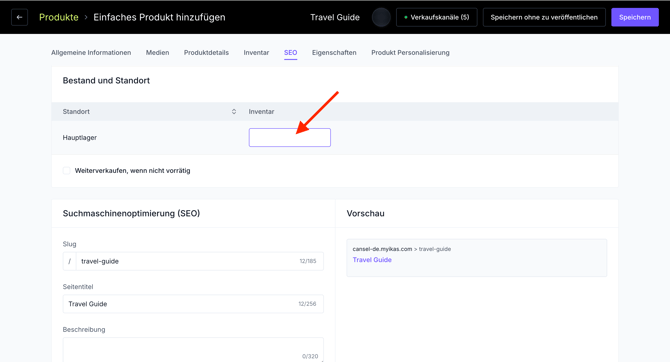Click the Suchmaschinenoptimierung (SEO) heading
The height and width of the screenshot is (362, 670).
click(x=131, y=213)
